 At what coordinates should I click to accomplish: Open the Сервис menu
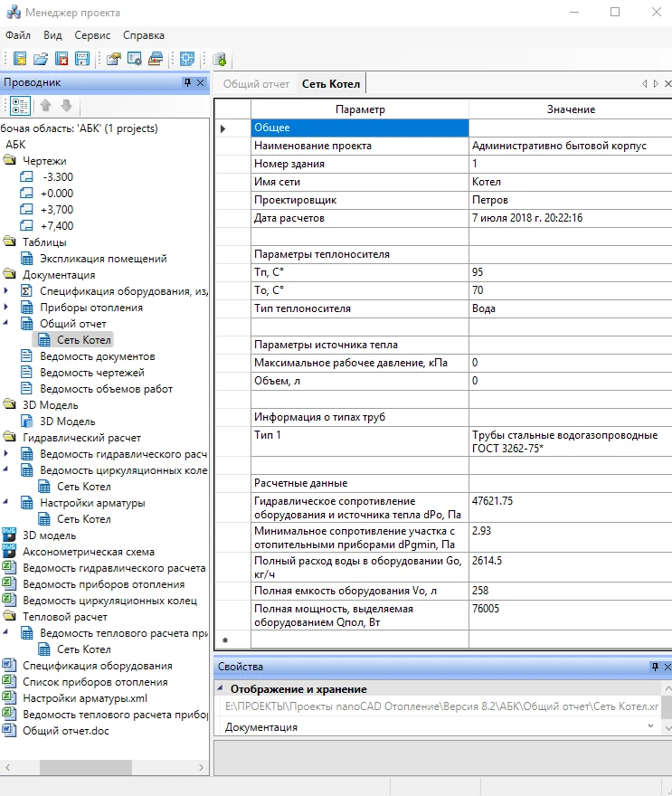(92, 35)
